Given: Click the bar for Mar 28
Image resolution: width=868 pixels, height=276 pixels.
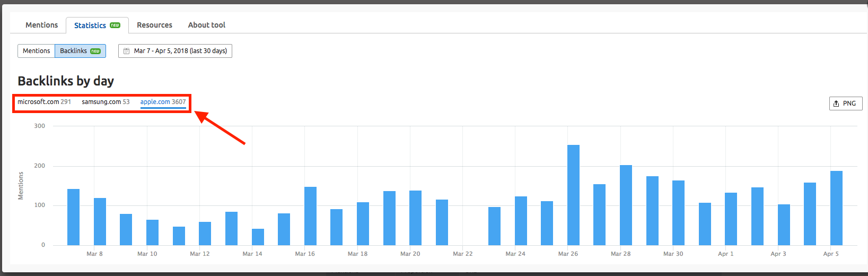Looking at the screenshot, I should [626, 205].
